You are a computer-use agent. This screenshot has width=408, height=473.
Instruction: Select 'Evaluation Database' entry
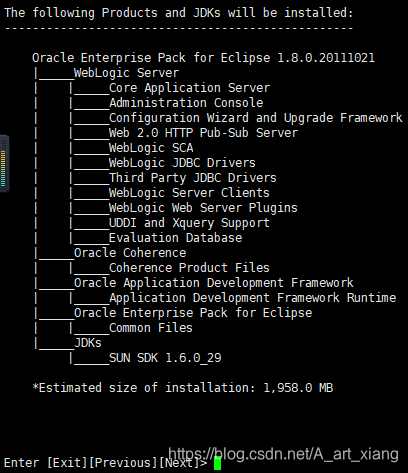coord(175,238)
